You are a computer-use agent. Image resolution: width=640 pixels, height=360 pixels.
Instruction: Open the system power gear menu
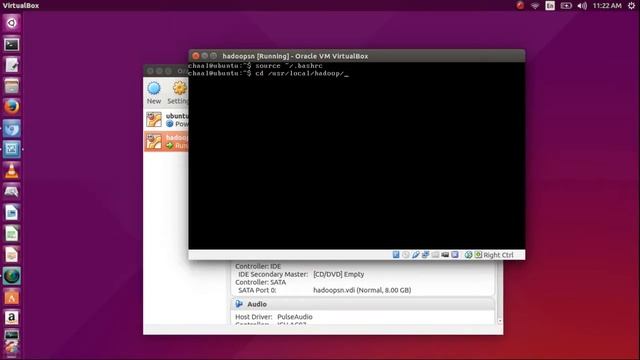click(631, 6)
